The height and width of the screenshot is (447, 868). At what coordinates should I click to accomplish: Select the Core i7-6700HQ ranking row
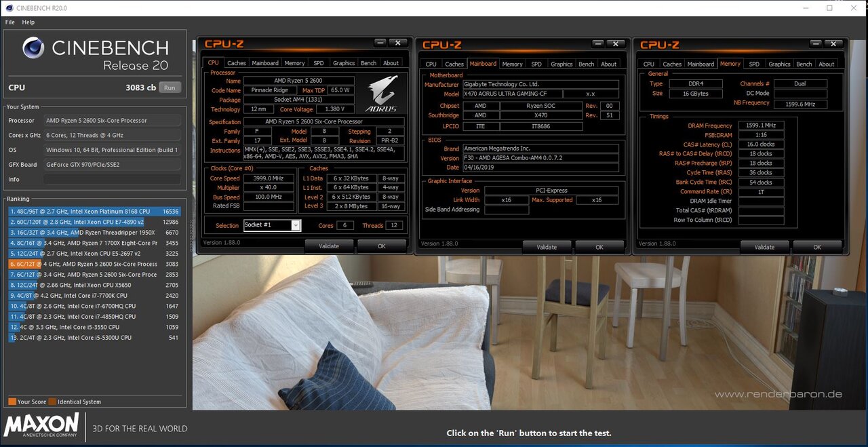click(x=94, y=306)
